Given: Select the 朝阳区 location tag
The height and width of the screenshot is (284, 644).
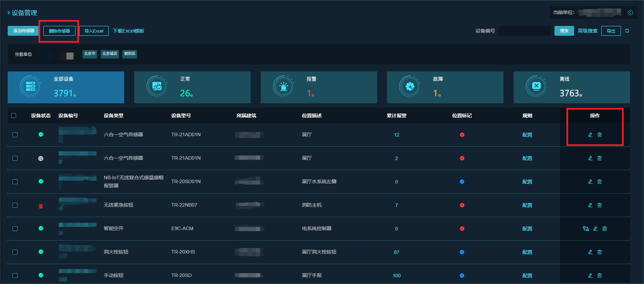Looking at the screenshot, I should [130, 54].
